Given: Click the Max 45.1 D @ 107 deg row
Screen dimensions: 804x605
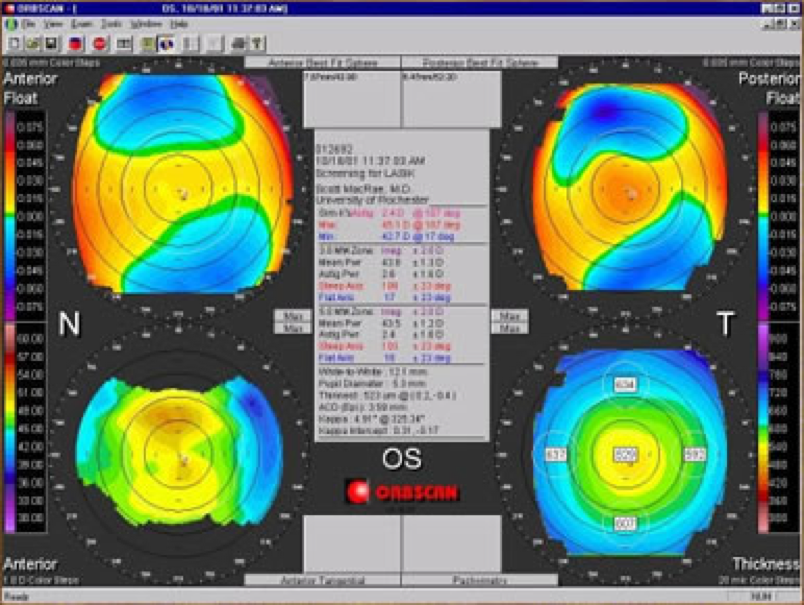Looking at the screenshot, I should pyautogui.click(x=390, y=225).
